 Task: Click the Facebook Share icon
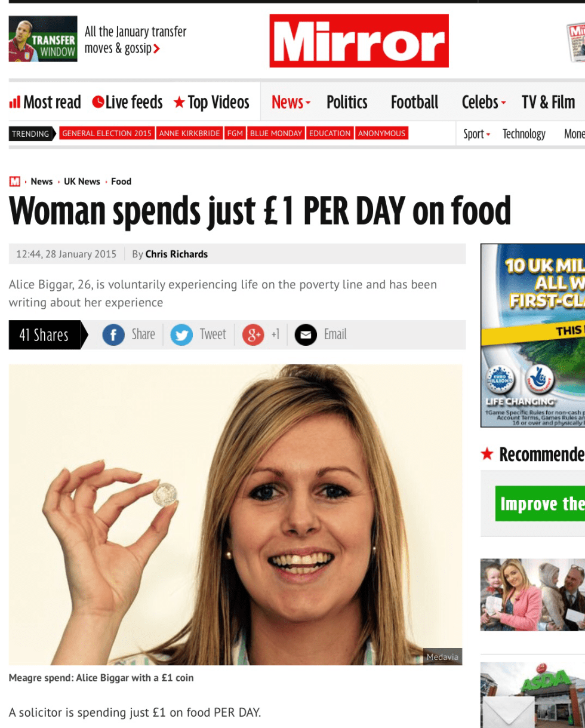tap(113, 335)
